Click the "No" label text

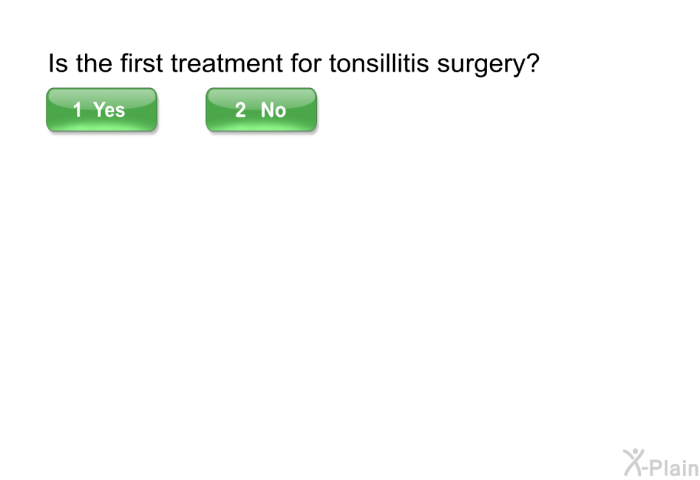(273, 110)
